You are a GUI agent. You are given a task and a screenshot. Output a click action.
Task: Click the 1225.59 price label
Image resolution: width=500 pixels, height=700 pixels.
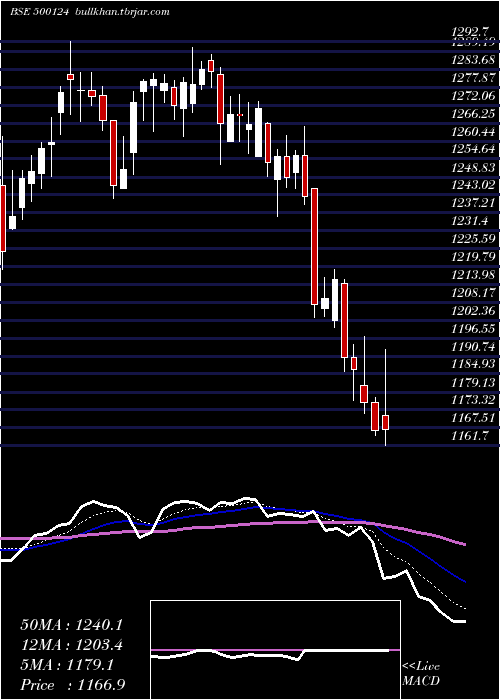[474, 238]
